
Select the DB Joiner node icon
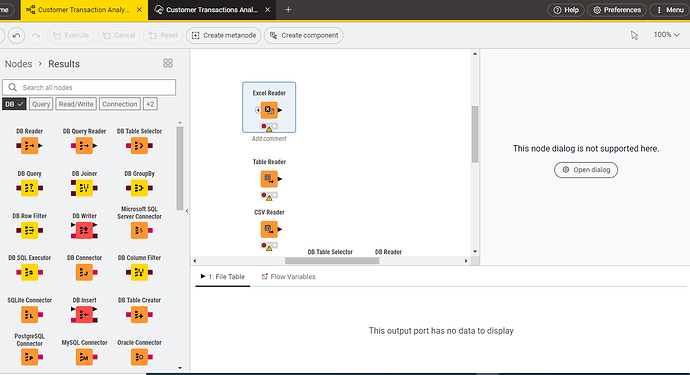tap(84, 188)
